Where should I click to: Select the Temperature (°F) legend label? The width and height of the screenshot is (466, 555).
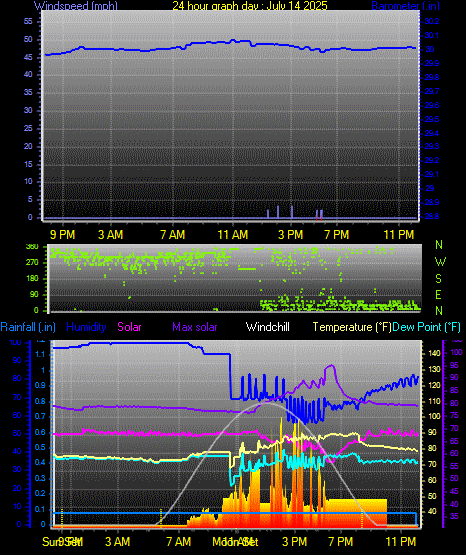[x=352, y=327]
